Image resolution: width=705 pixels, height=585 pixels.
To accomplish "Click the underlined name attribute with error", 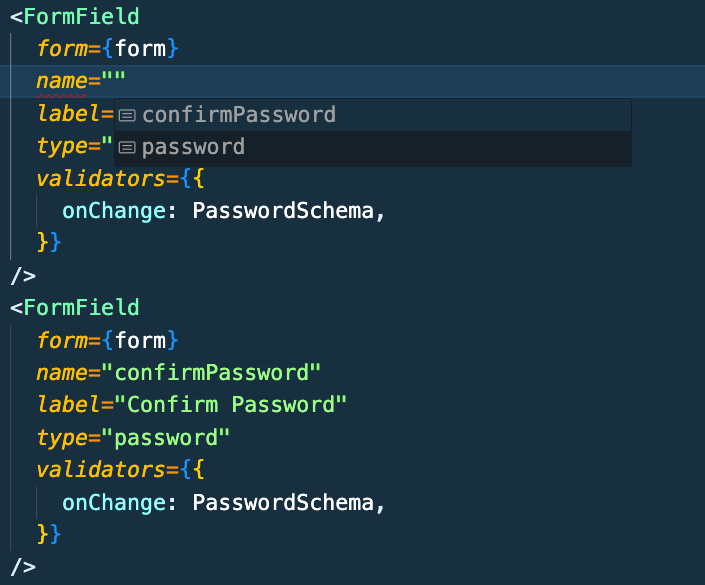I will tap(62, 82).
